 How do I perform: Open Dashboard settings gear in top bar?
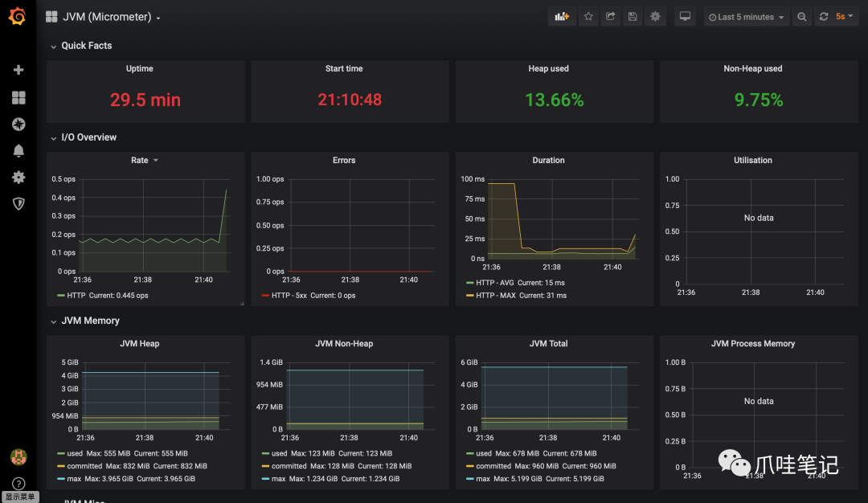(x=655, y=17)
